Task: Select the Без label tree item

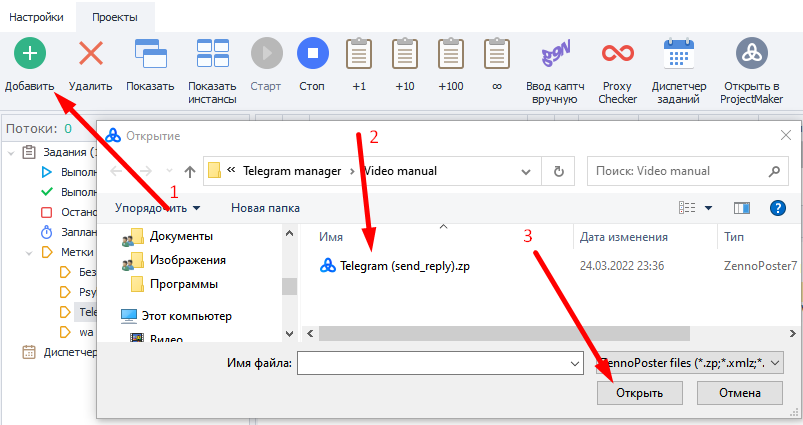Action: 78,272
